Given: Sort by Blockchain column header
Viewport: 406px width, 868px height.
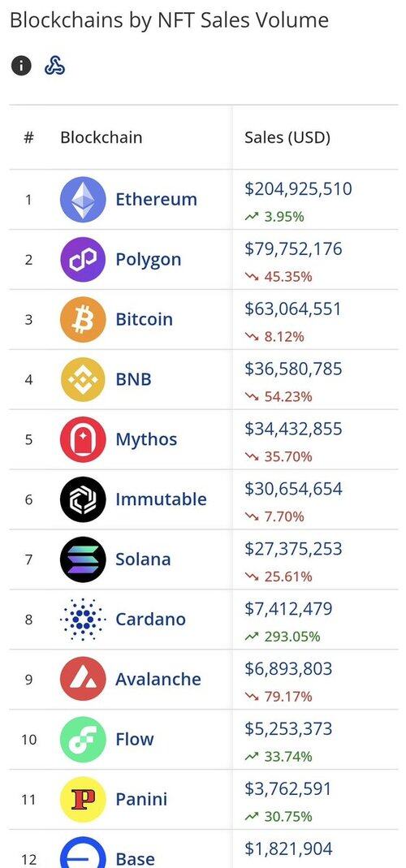Looking at the screenshot, I should [101, 137].
